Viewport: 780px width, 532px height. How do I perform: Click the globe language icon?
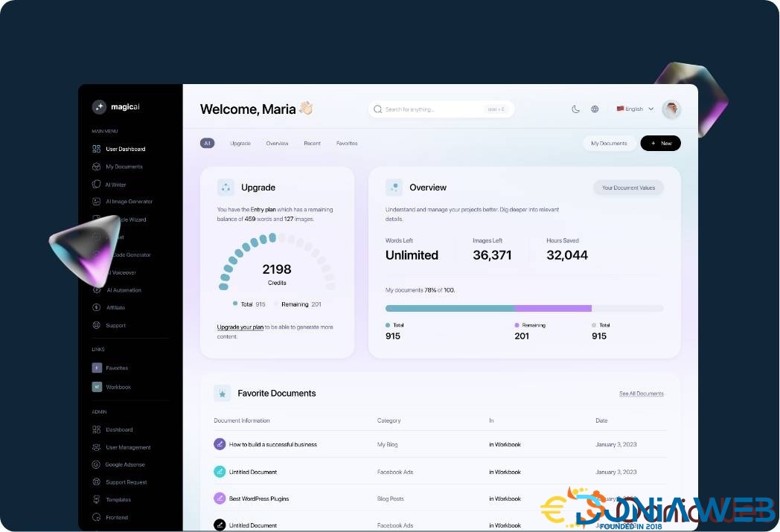(595, 109)
